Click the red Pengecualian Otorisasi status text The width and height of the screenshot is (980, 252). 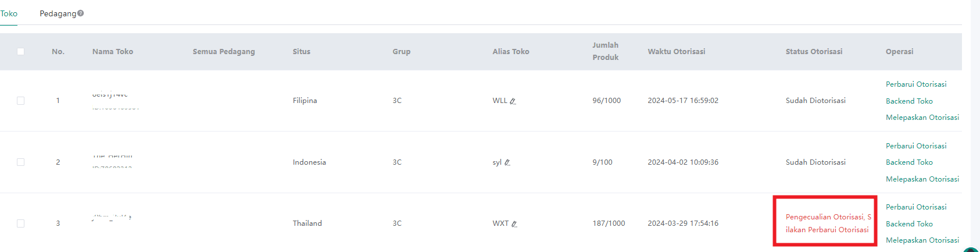(828, 223)
